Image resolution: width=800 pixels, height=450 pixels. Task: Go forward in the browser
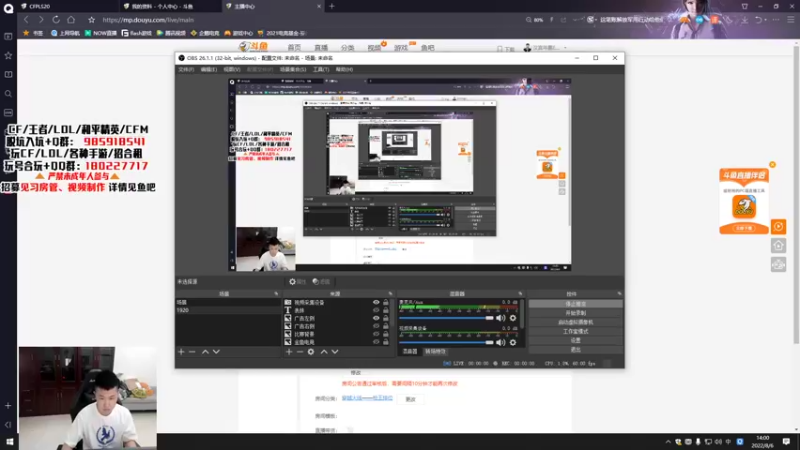coord(41,20)
